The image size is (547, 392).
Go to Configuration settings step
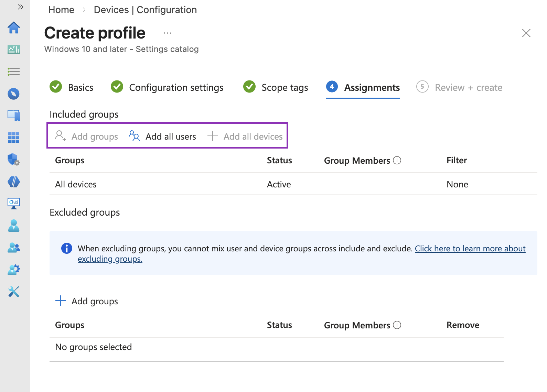(x=167, y=87)
